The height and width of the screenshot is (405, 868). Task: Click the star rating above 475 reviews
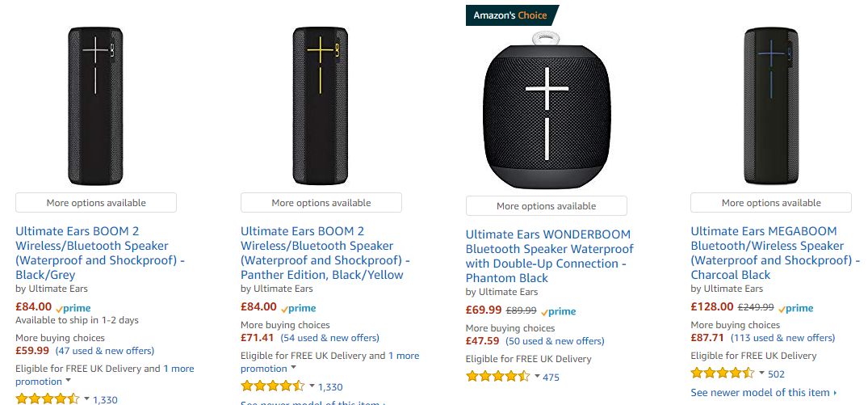coord(498,377)
